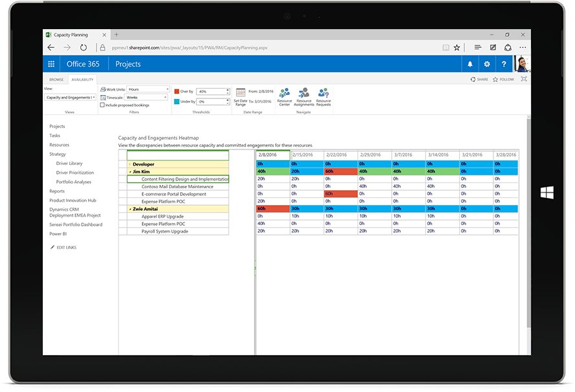
Task: Click the browser share icon
Action: coord(508,47)
